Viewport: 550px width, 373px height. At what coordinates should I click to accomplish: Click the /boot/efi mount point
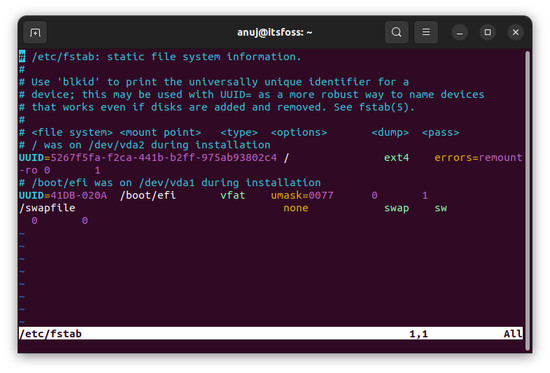(x=148, y=195)
